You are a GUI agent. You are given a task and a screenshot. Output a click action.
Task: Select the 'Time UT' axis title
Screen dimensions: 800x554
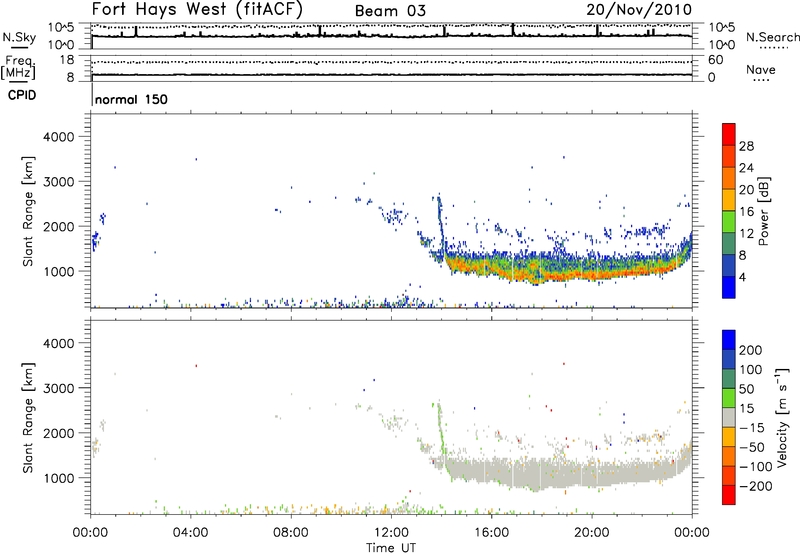(x=391, y=548)
